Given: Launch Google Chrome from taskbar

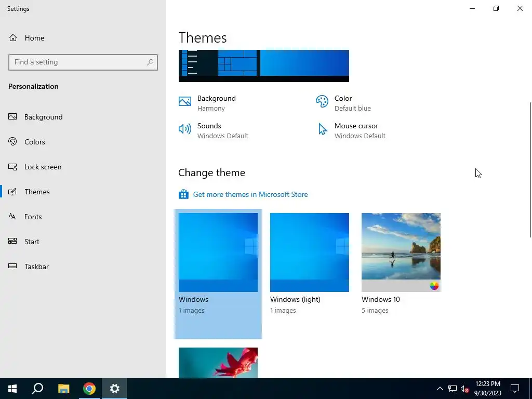Looking at the screenshot, I should [x=89, y=389].
